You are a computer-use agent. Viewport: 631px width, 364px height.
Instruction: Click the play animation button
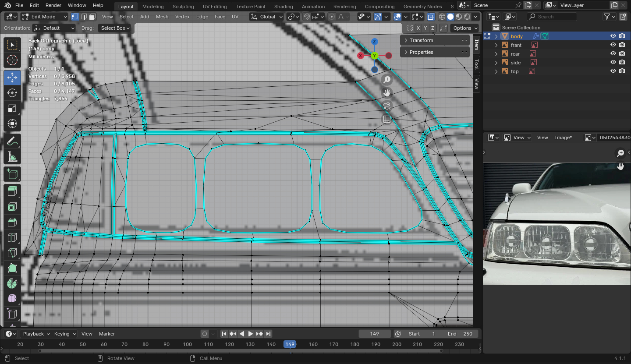click(x=251, y=334)
